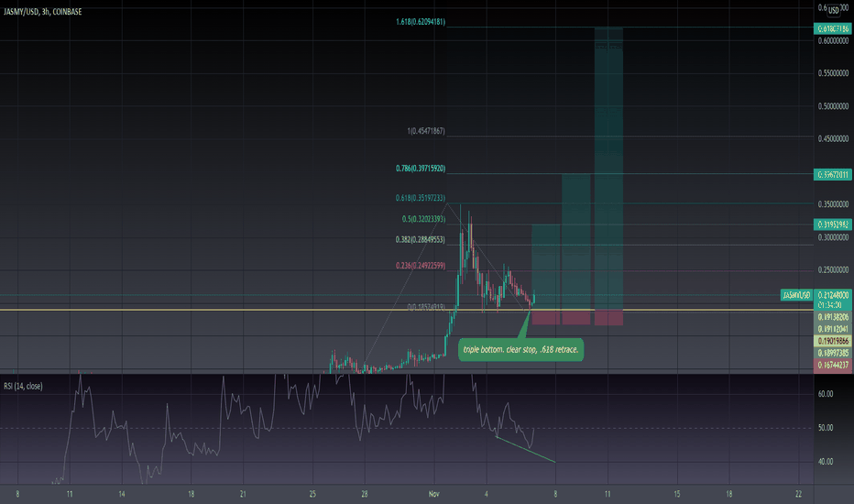Select the 0.5(0.32023393) Fibonacci label

coord(423,219)
